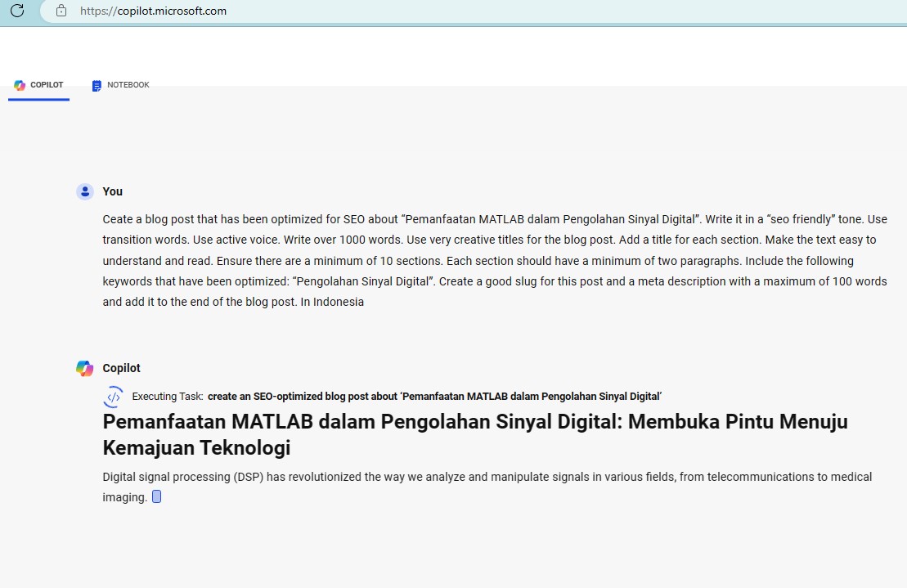The width and height of the screenshot is (907, 588).
Task: Click the Copilot avatar beside the response
Action: click(x=85, y=368)
